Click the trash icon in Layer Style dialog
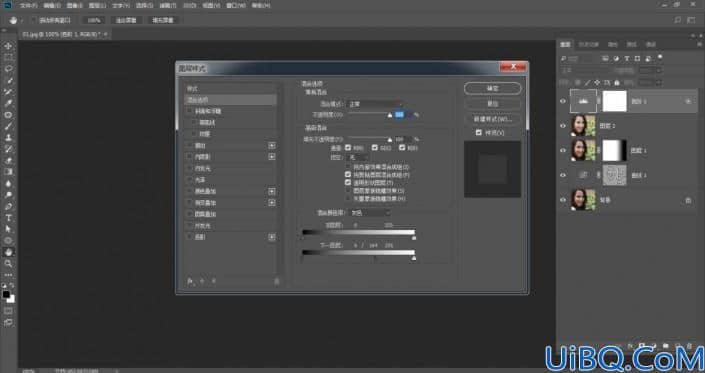Image resolution: width=705 pixels, height=373 pixels. coord(277,281)
